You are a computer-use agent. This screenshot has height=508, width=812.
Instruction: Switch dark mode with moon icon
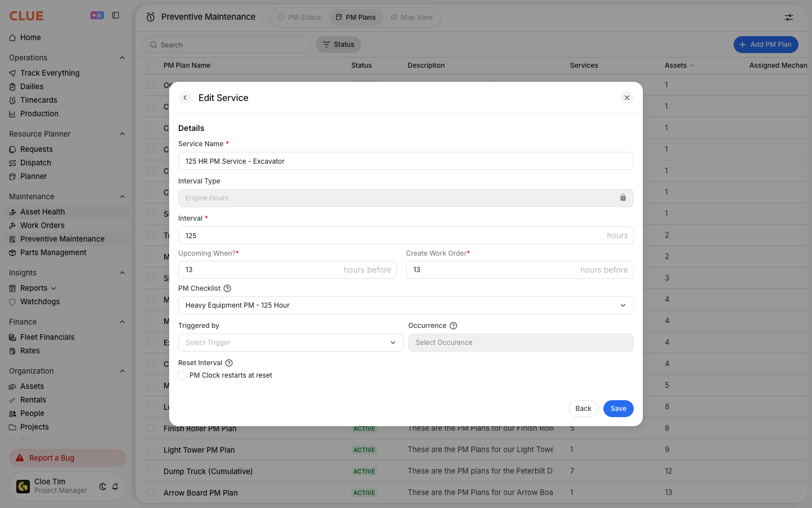pos(103,487)
